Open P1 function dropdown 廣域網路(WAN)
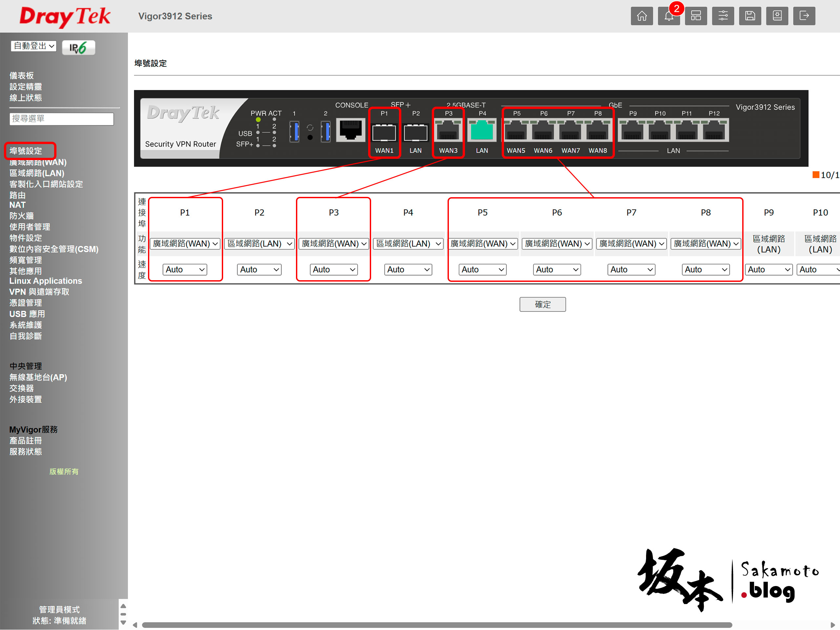Screen dimensions: 840x630 [x=185, y=243]
